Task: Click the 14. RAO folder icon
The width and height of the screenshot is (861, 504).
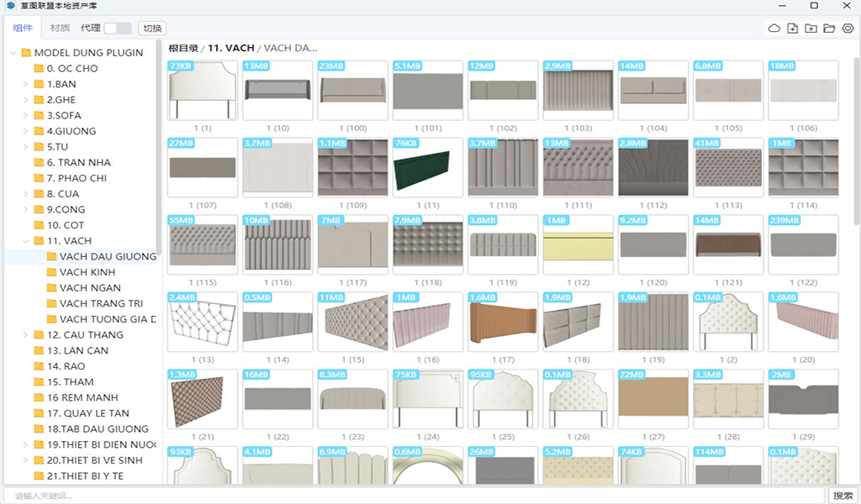Action: [x=39, y=366]
